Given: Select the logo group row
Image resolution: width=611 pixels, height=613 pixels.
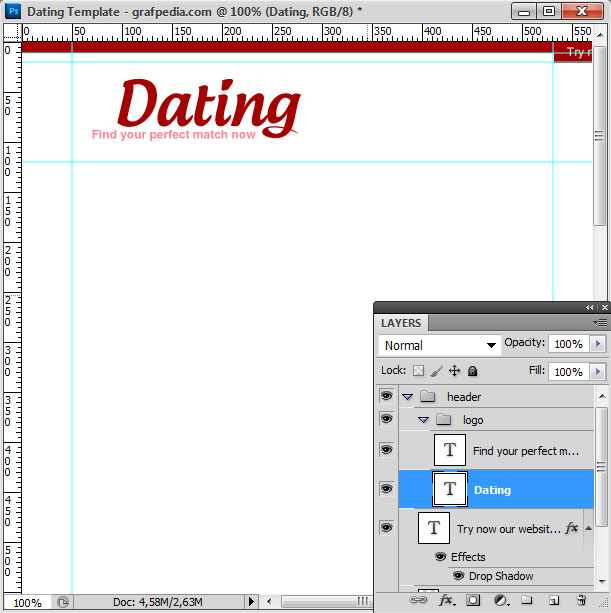Looking at the screenshot, I should (x=496, y=419).
